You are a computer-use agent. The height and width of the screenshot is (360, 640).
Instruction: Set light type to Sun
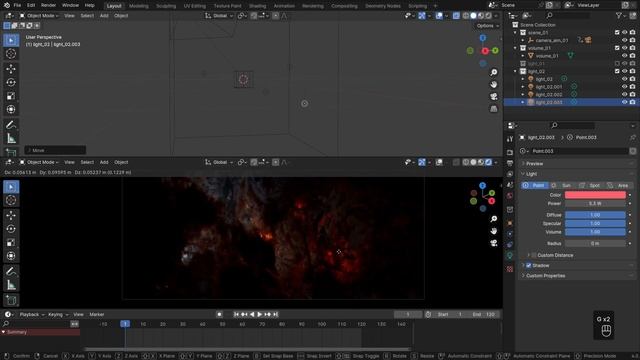[x=563, y=185]
